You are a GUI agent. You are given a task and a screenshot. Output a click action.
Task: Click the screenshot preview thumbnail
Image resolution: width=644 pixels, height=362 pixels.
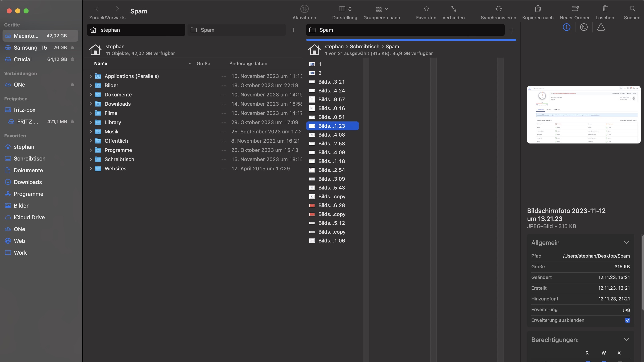click(x=583, y=115)
